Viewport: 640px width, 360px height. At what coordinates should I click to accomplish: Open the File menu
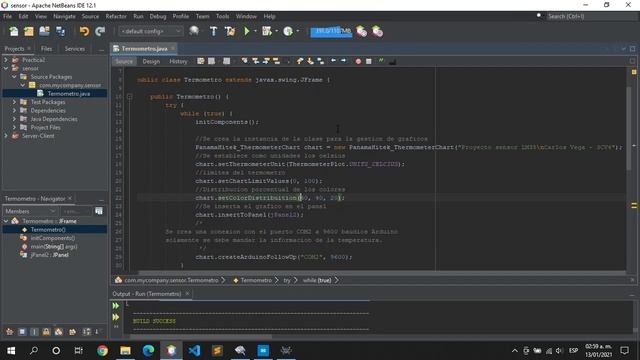coord(7,16)
